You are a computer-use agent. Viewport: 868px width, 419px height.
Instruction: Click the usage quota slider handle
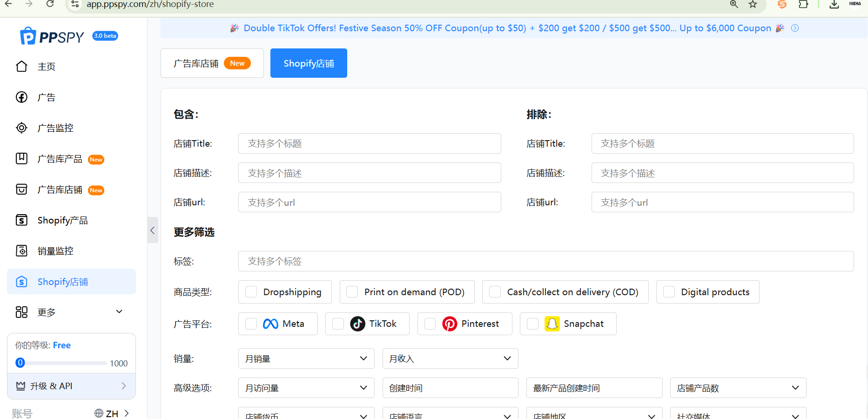click(20, 363)
